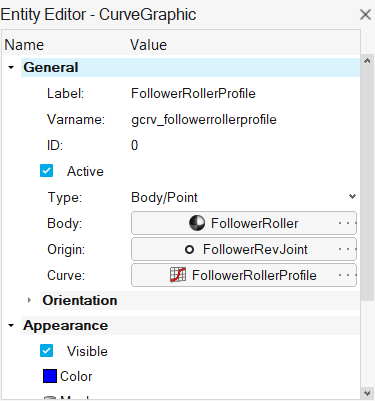Image resolution: width=375 pixels, height=401 pixels.
Task: Click the Origin: field label
Action: coord(66,249)
